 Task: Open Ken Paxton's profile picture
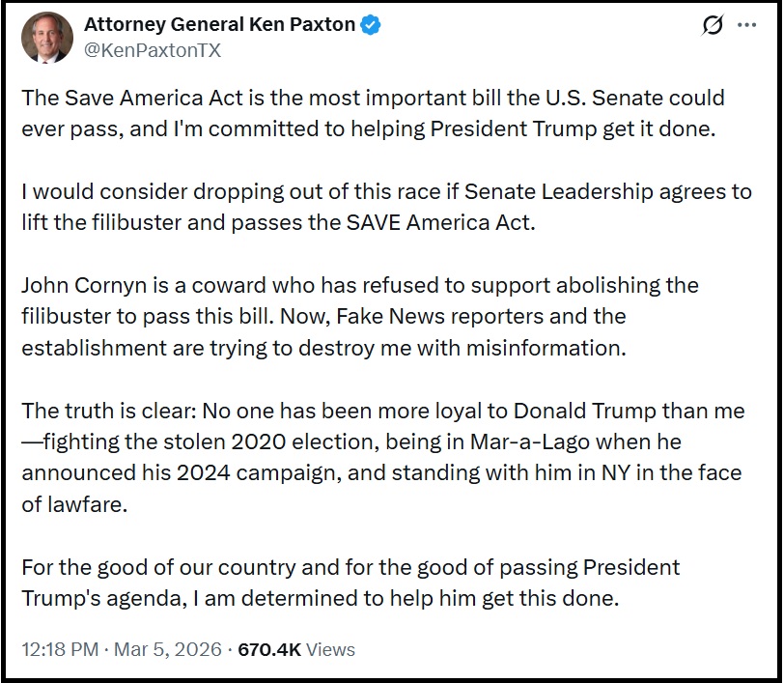(x=46, y=38)
